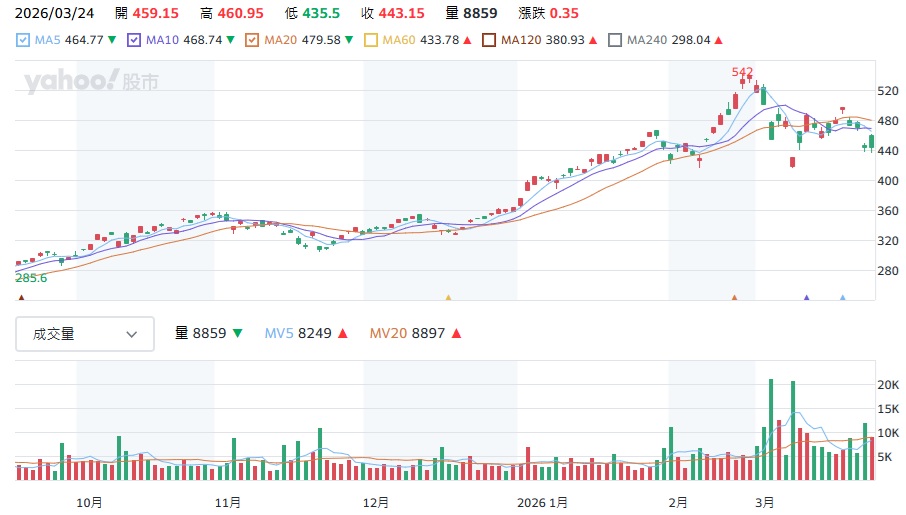Uncheck the MA5 moving average checkbox
This screenshot has height=515, width=906.
[24, 40]
